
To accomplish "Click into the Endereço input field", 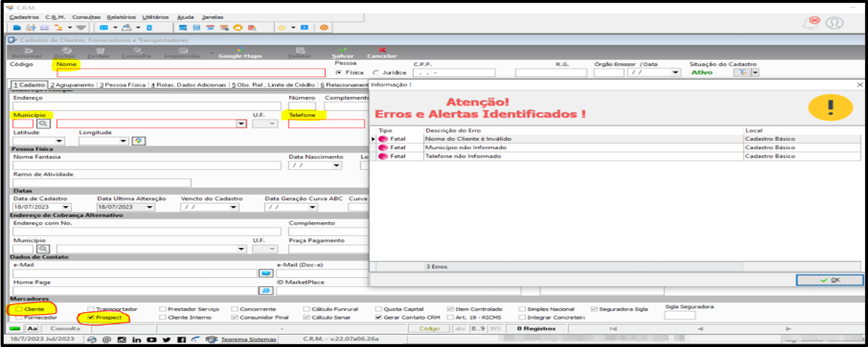I will (x=147, y=107).
